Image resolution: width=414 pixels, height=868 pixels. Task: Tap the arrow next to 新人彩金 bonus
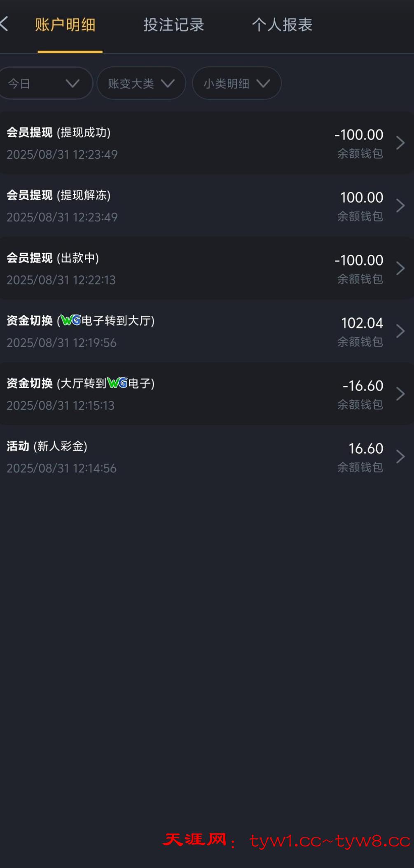point(400,457)
